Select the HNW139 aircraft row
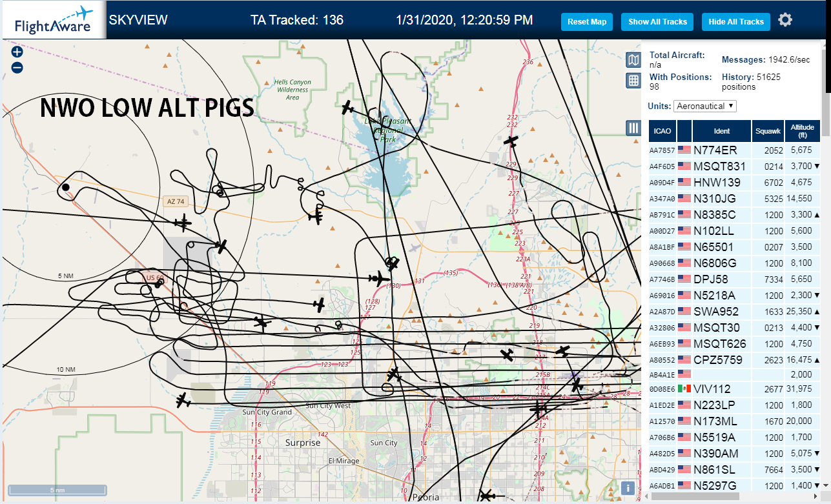The height and width of the screenshot is (504, 831). click(x=735, y=183)
